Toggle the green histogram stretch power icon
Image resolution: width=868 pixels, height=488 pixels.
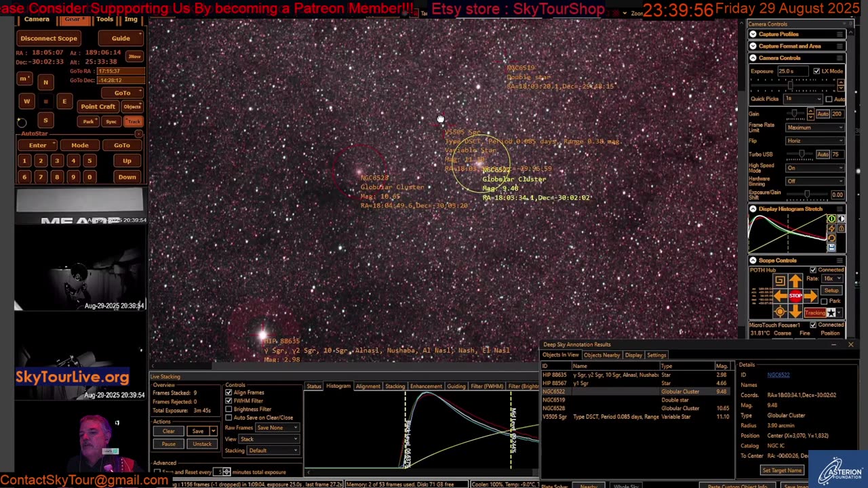pos(832,218)
